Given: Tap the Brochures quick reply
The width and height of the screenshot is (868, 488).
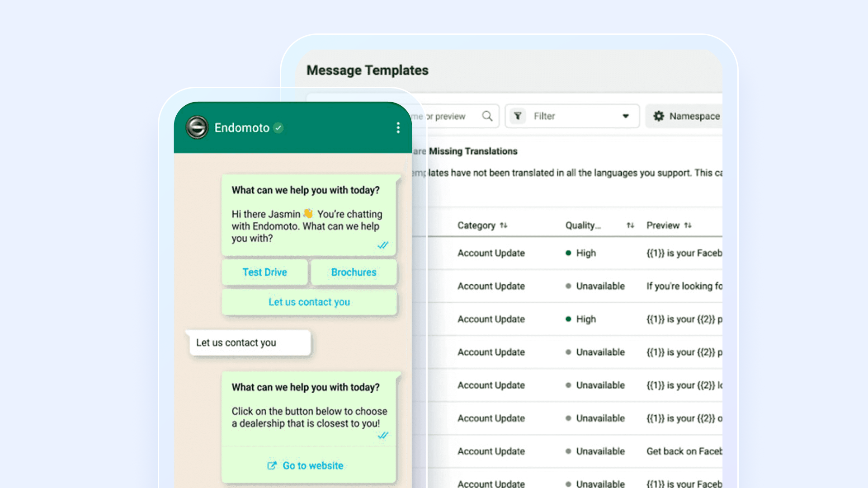Looking at the screenshot, I should coord(354,272).
